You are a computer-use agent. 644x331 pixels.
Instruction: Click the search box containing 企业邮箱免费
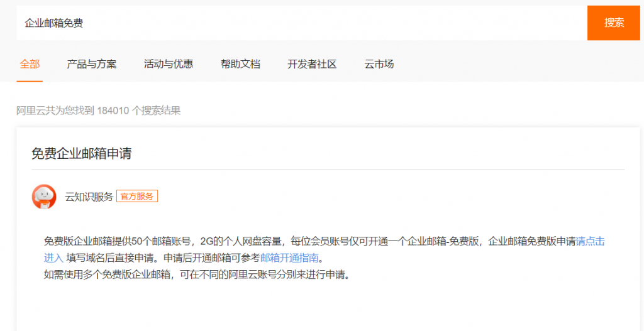pyautogui.click(x=302, y=23)
